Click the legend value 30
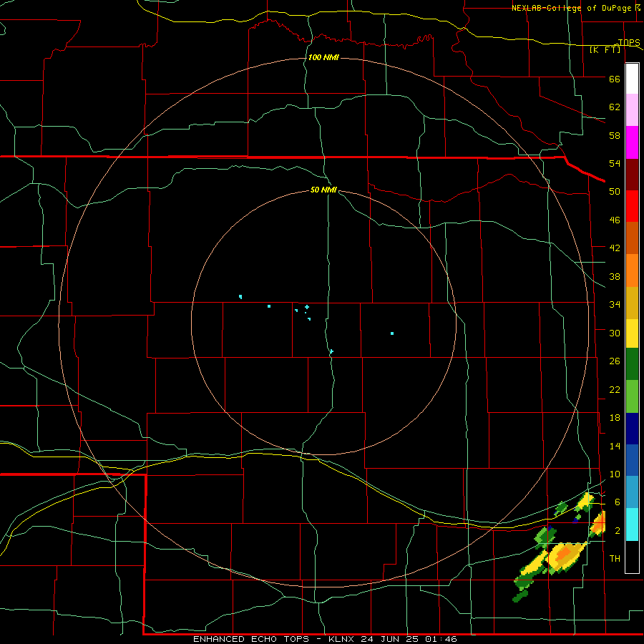Image resolution: width=644 pixels, height=644 pixels. [x=615, y=333]
